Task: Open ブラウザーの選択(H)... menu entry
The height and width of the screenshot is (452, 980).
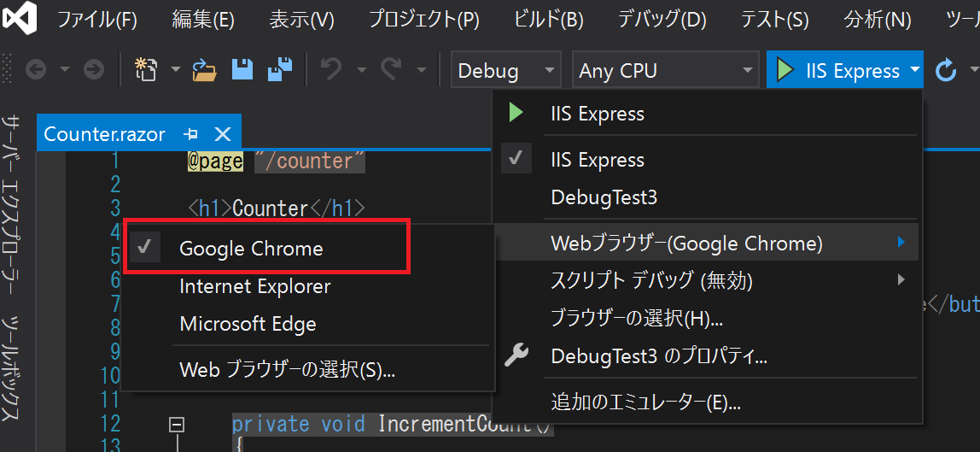Action: [x=707, y=319]
